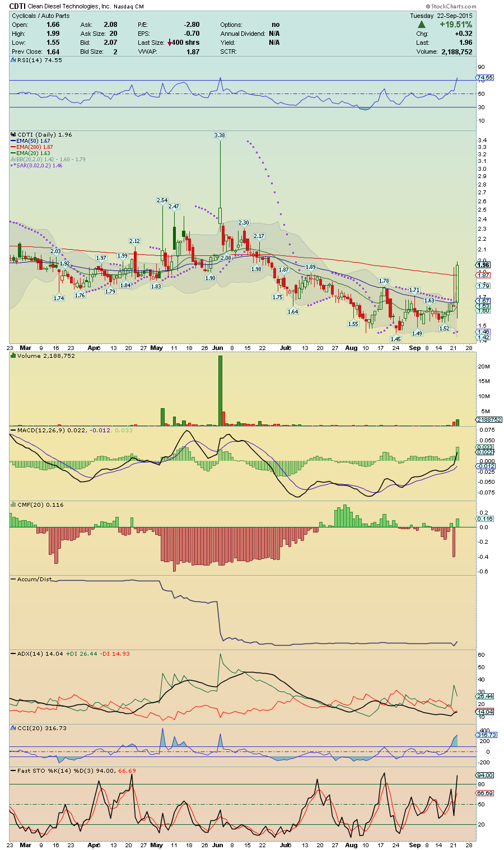
Task: Click the Prev Close value in the header
Action: coord(53,52)
